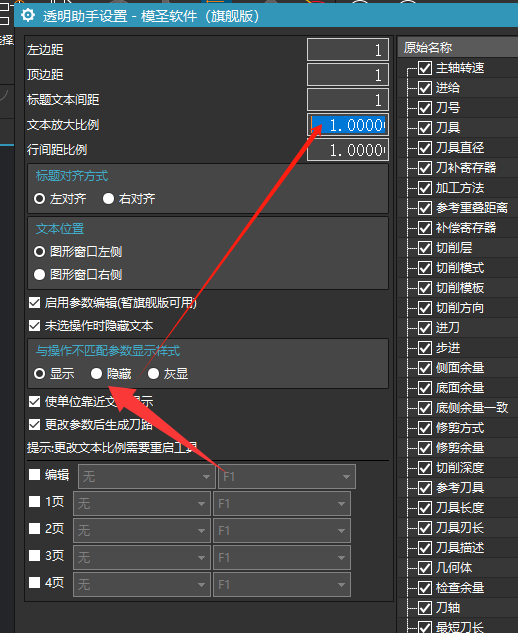The width and height of the screenshot is (518, 633).
Task: Open the 编辑 row modifier dropdown
Action: [x=146, y=477]
